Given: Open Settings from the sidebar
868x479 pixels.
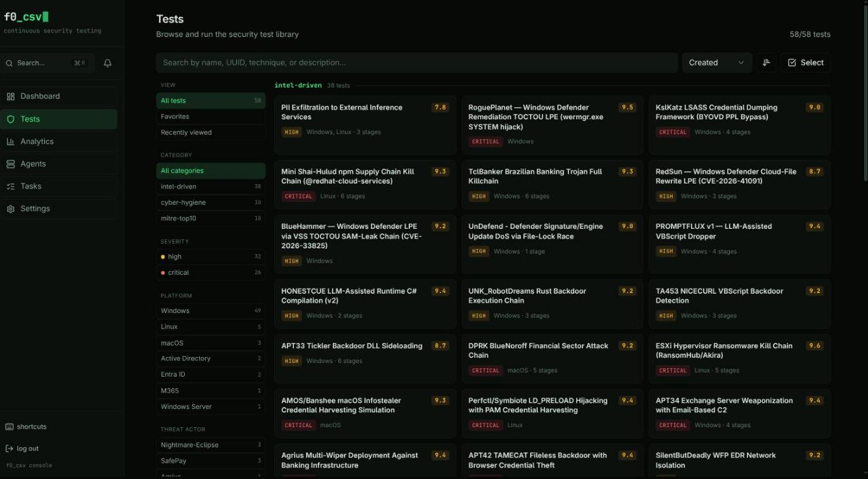Looking at the screenshot, I should pyautogui.click(x=58, y=209).
